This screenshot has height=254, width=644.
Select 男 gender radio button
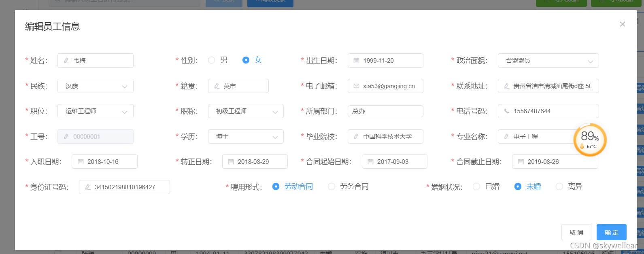point(211,60)
